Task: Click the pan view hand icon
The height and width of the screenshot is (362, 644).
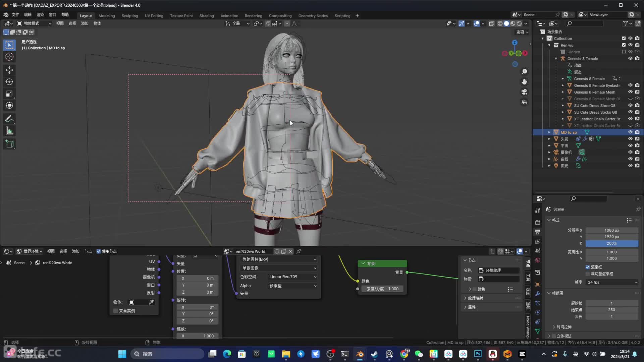Action: coord(524,82)
